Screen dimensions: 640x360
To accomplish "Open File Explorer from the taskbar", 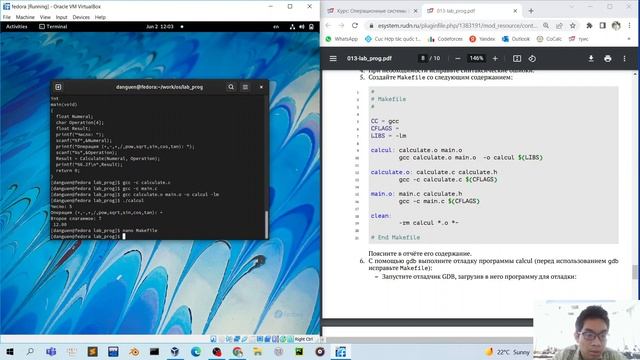I will click(x=258, y=351).
